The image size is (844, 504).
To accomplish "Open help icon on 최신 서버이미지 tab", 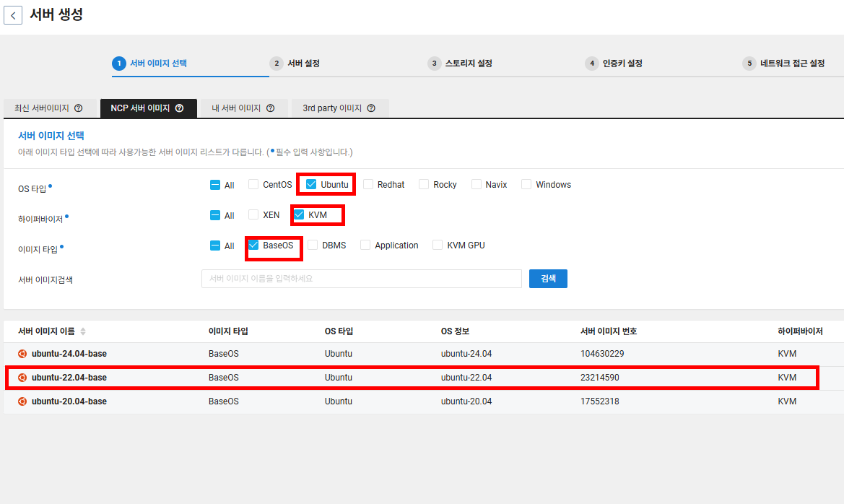I will [x=79, y=108].
